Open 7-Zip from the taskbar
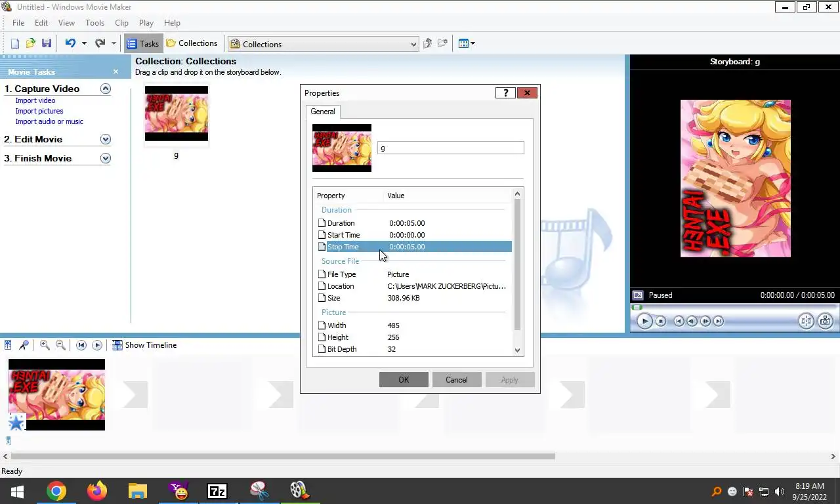The height and width of the screenshot is (504, 840). pyautogui.click(x=217, y=491)
